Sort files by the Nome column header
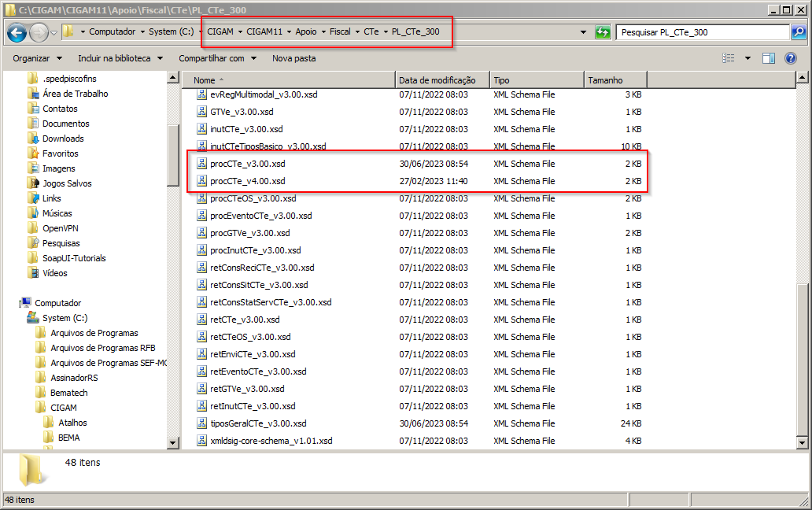This screenshot has height=510, width=812. pos(289,80)
